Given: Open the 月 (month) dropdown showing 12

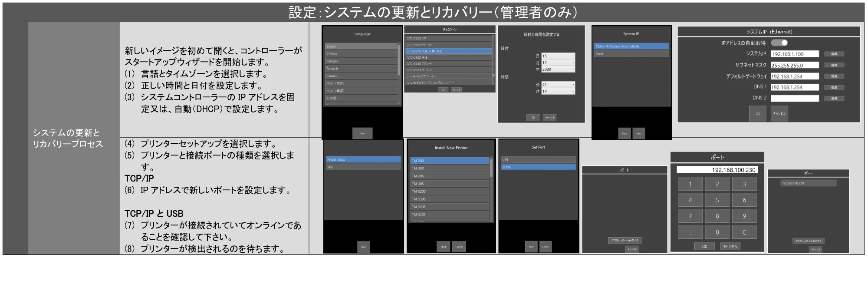Looking at the screenshot, I should pyautogui.click(x=558, y=63).
